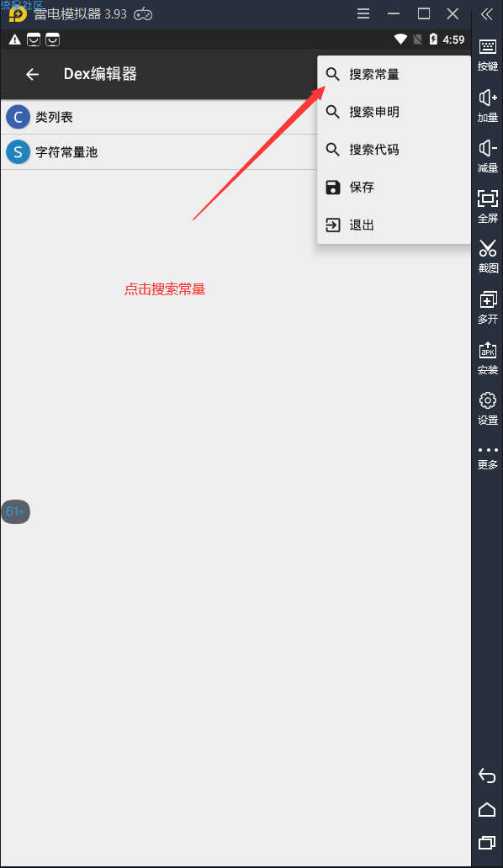Collapse sidebar with double chevron icon

(x=487, y=13)
